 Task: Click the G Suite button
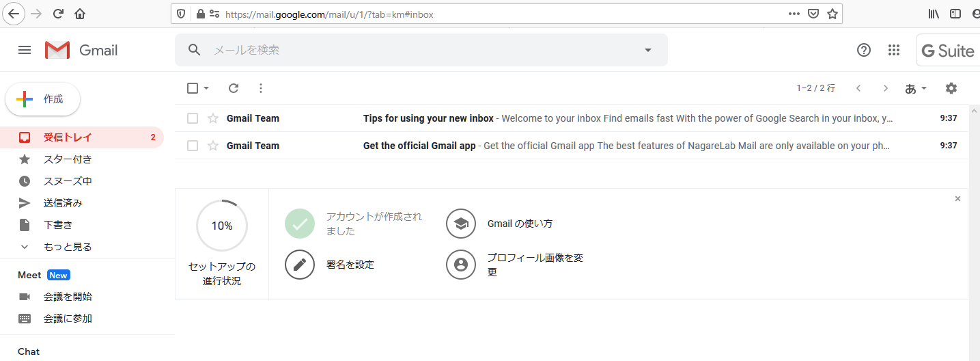(x=948, y=51)
